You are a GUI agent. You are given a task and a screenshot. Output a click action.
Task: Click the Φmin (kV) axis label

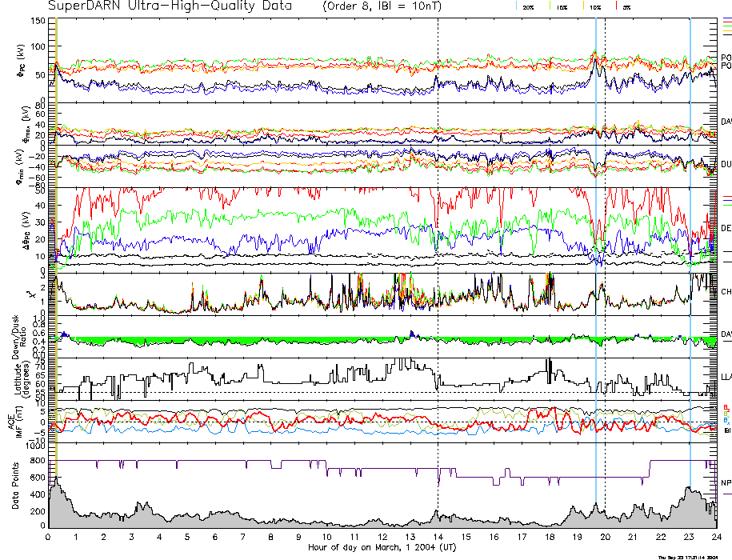pyautogui.click(x=21, y=166)
